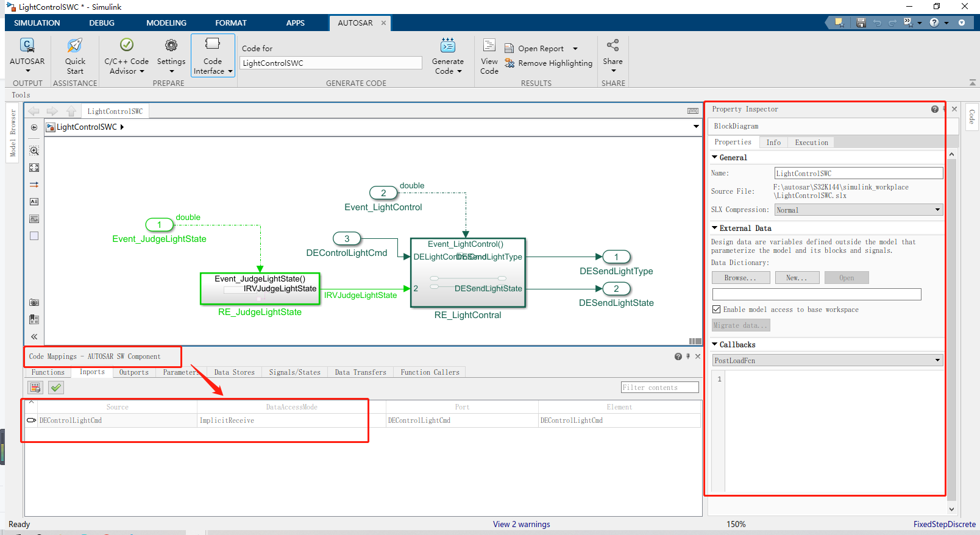Expand LightControlSWC breadcrumb arrow
980x535 pixels.
122,127
